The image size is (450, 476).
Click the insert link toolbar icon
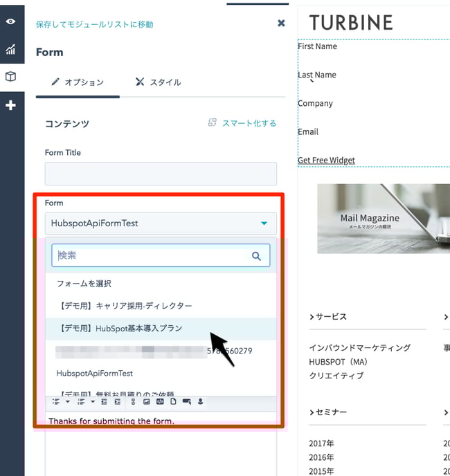tap(133, 401)
